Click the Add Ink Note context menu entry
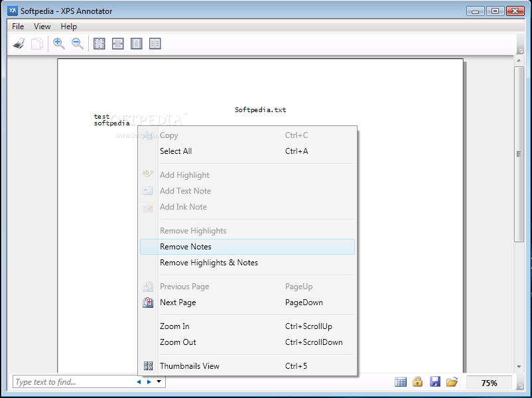The image size is (532, 398). [247, 207]
